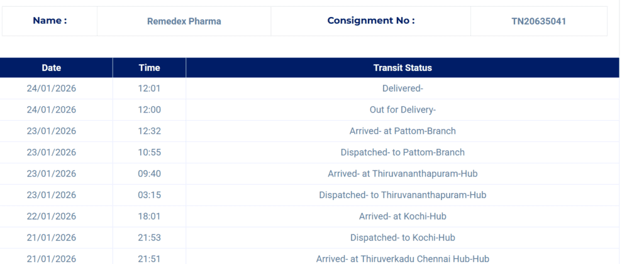
Task: Select consignment number TN20635041
Action: click(x=539, y=21)
